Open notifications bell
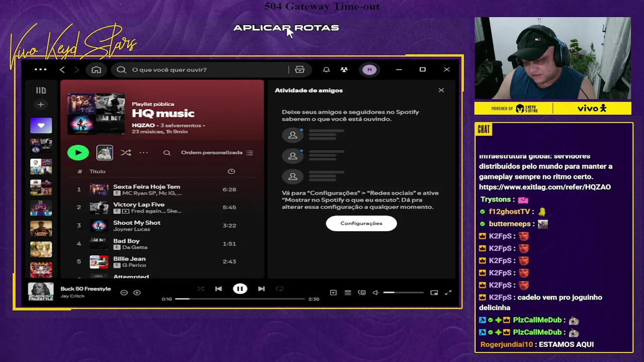This screenshot has width=644, height=362. click(x=326, y=69)
